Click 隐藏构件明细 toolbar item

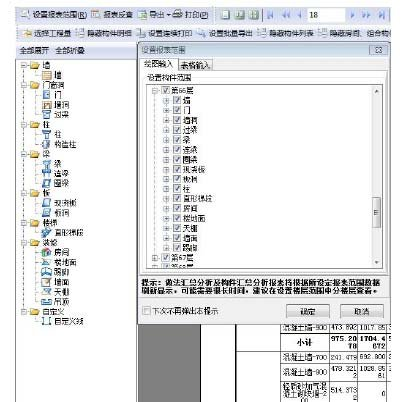click(x=104, y=33)
